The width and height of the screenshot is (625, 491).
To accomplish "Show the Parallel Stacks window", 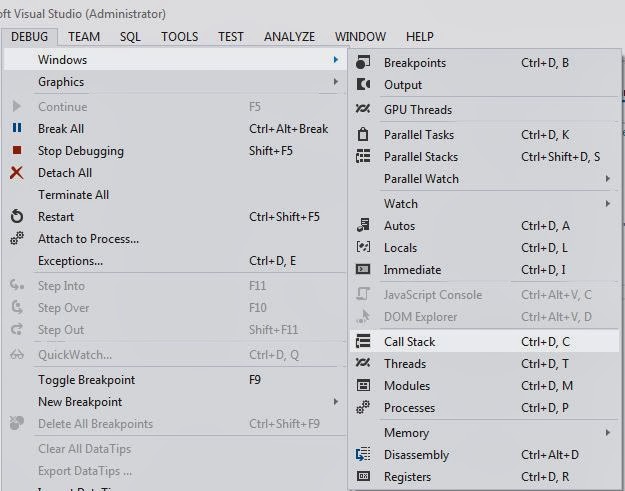I will coord(484,157).
